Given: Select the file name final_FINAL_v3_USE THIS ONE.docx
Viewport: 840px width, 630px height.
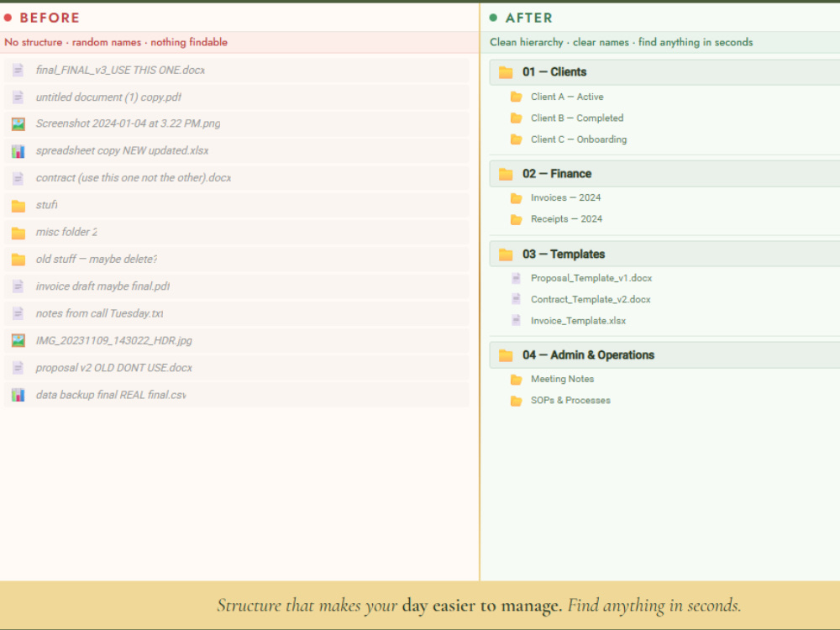Looking at the screenshot, I should point(120,71).
